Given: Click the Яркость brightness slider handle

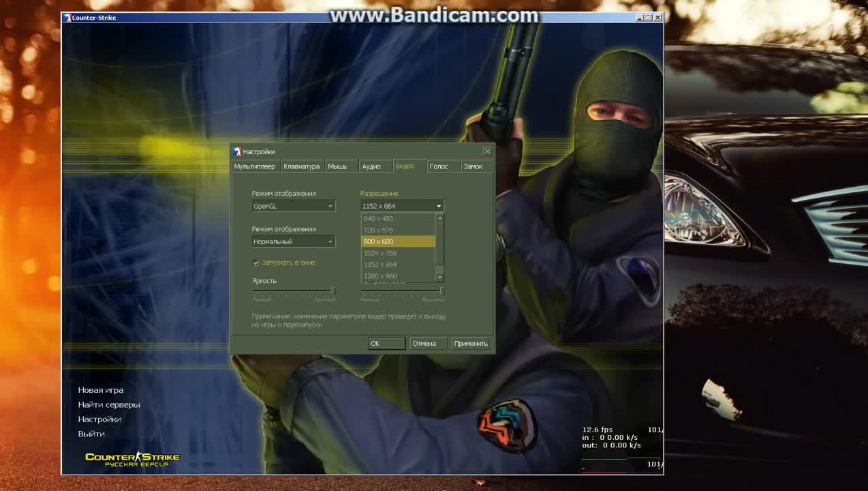Looking at the screenshot, I should [333, 291].
